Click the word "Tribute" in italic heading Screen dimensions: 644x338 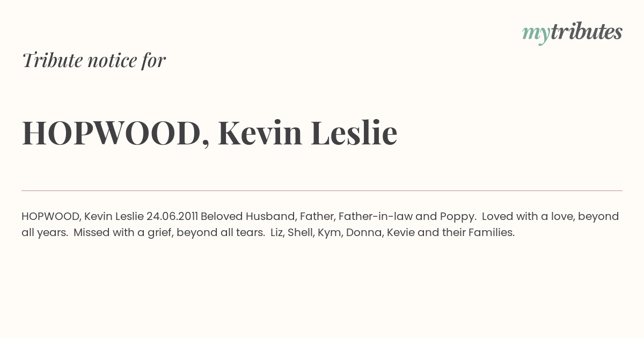click(x=52, y=60)
